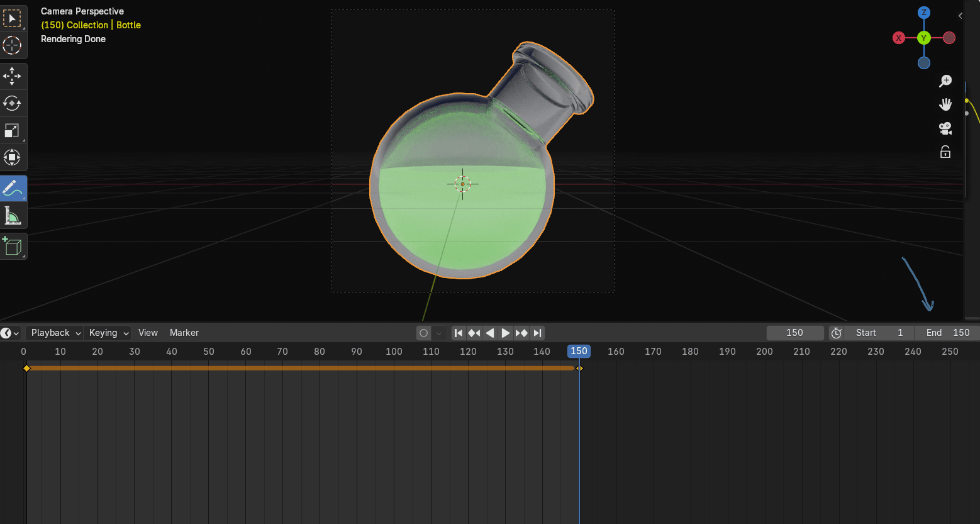Image resolution: width=980 pixels, height=524 pixels.
Task: Click the pan view hand icon
Action: (945, 104)
